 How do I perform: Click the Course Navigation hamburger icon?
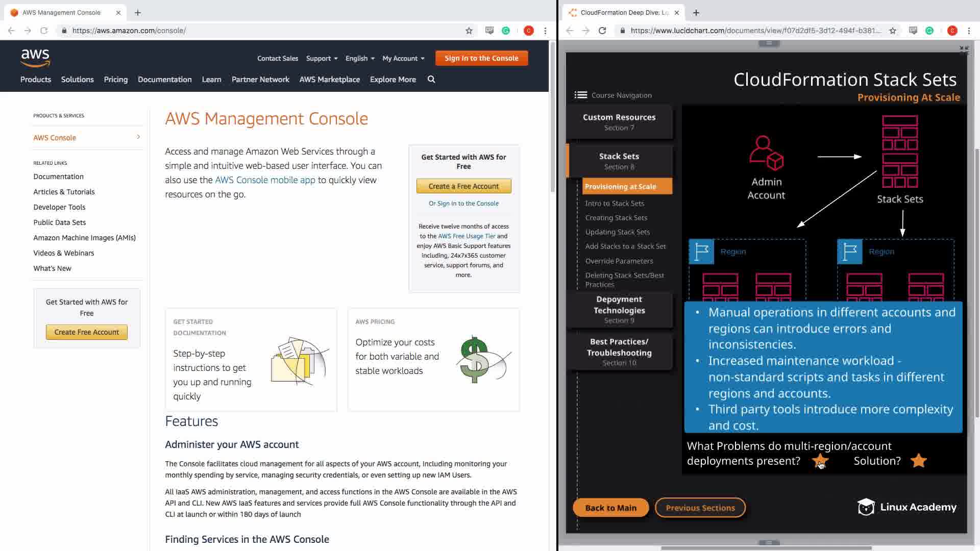pos(580,95)
